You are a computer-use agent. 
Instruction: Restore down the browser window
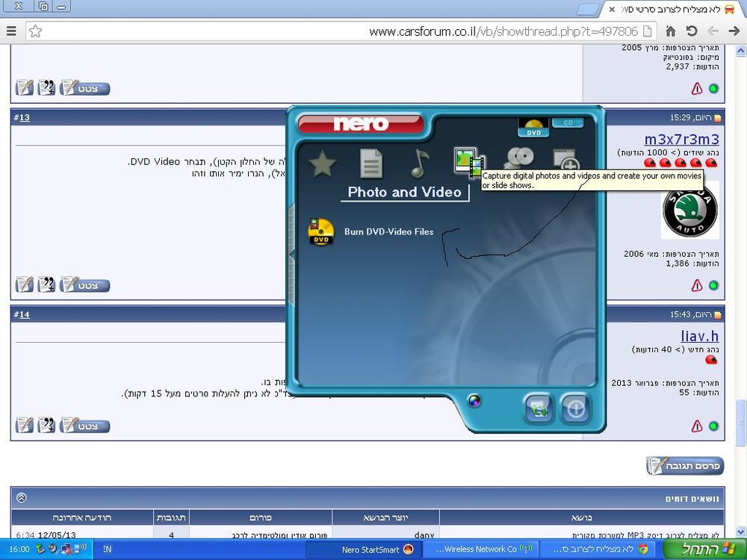43,6
